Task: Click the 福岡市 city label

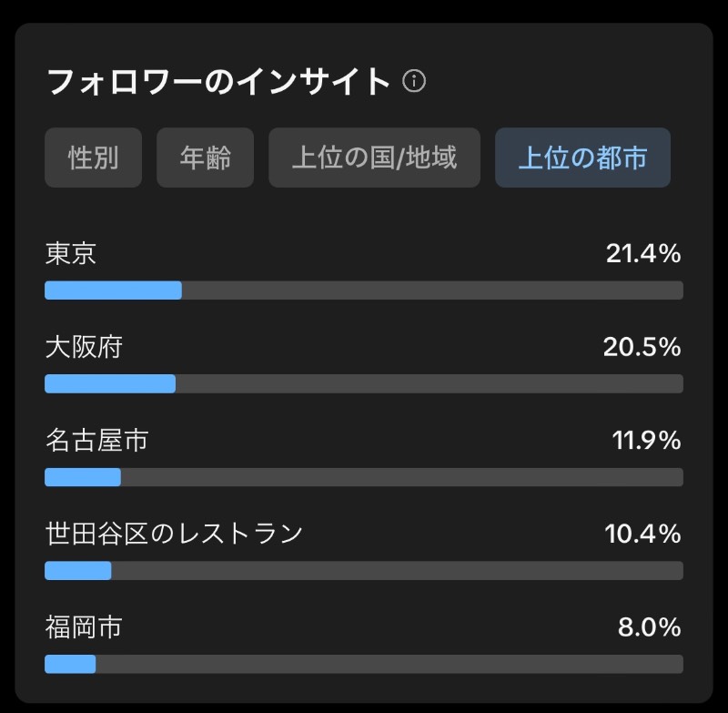Action: pyautogui.click(x=84, y=627)
